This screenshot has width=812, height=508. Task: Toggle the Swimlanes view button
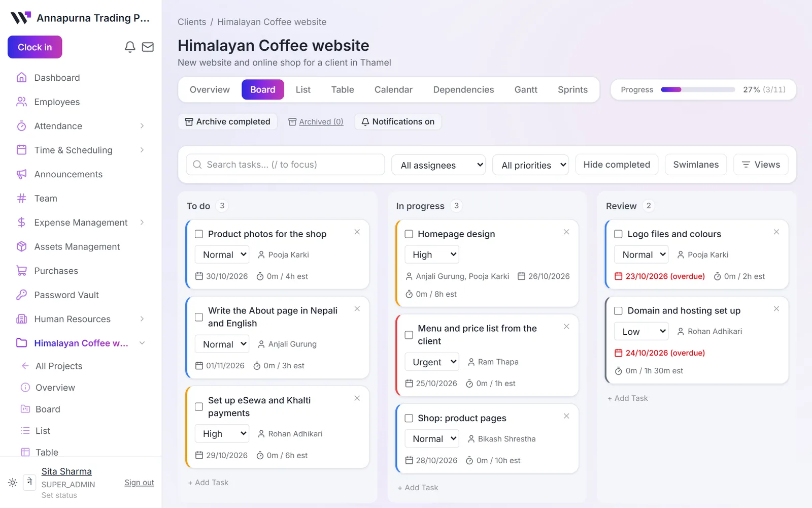tap(696, 165)
